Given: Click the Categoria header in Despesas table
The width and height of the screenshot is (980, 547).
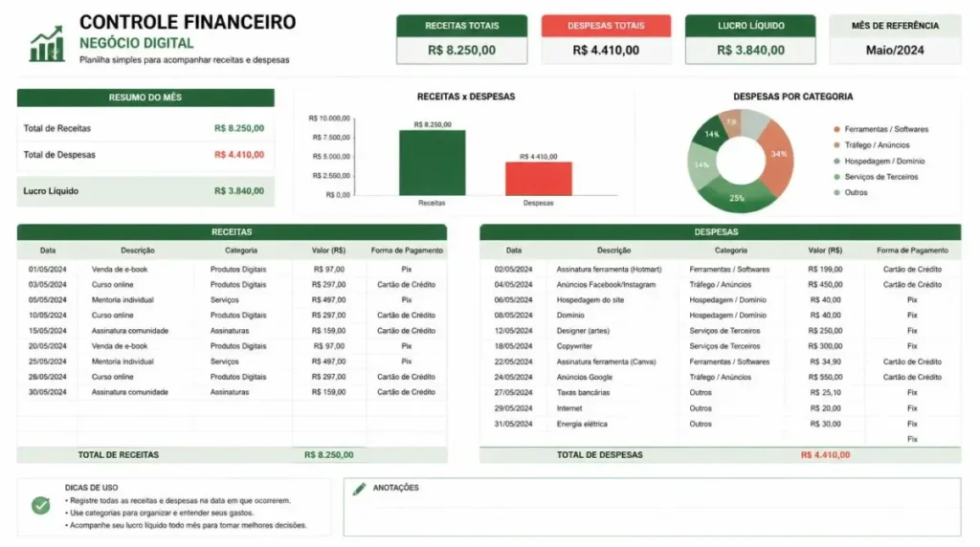Looking at the screenshot, I should coord(730,251).
